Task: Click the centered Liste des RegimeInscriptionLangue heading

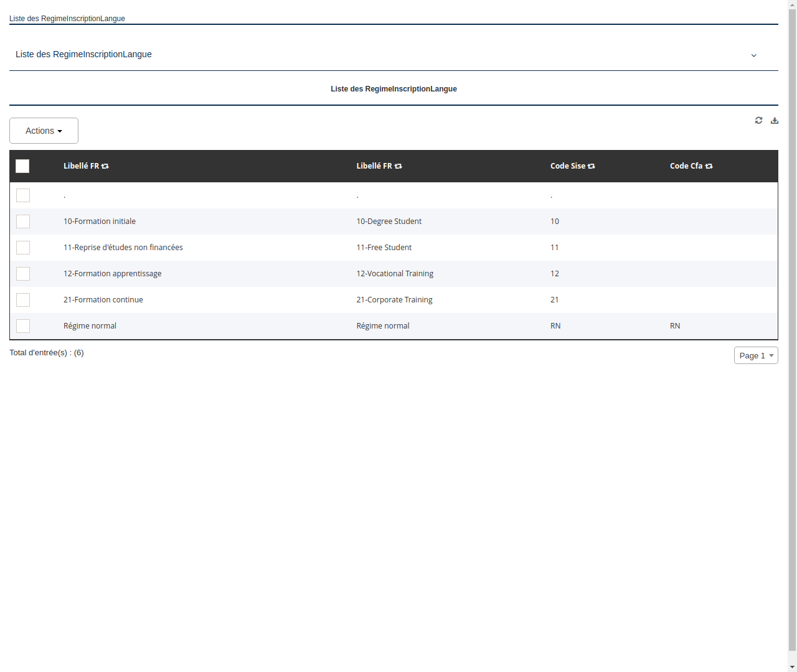Action: click(394, 89)
